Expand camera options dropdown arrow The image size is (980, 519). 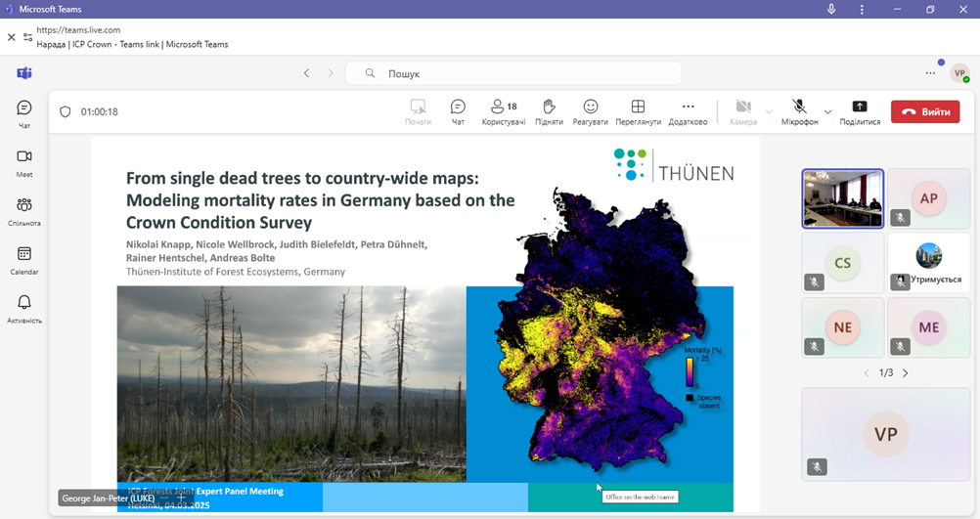(x=769, y=112)
